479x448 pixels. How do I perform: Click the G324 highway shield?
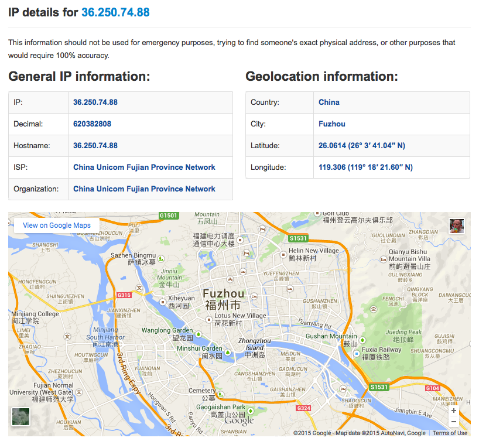click(x=304, y=408)
